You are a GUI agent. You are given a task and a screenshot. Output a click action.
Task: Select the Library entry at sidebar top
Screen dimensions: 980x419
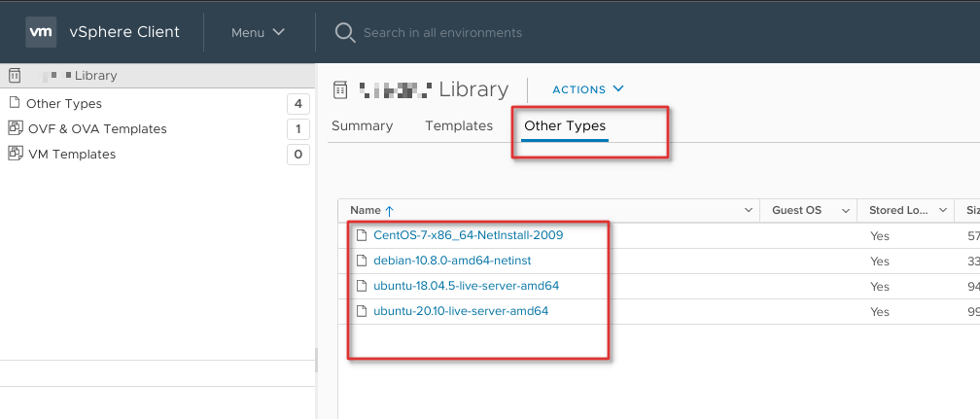pyautogui.click(x=157, y=76)
